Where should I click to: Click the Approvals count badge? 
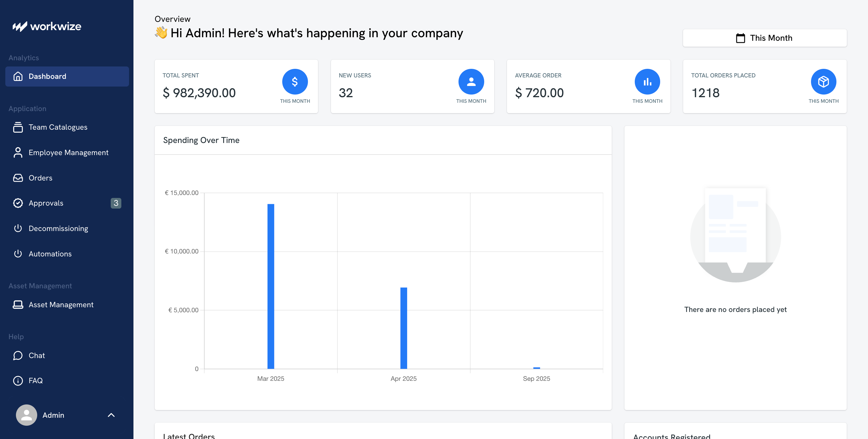coord(115,203)
